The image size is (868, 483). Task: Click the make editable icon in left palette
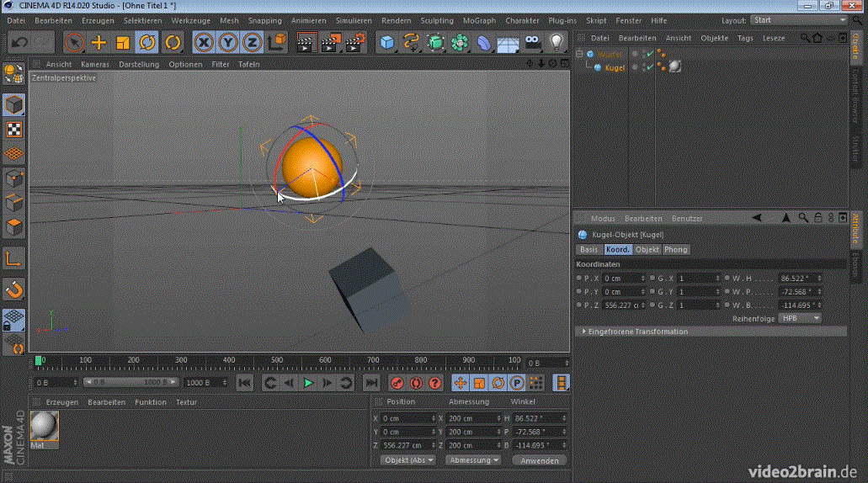click(13, 73)
